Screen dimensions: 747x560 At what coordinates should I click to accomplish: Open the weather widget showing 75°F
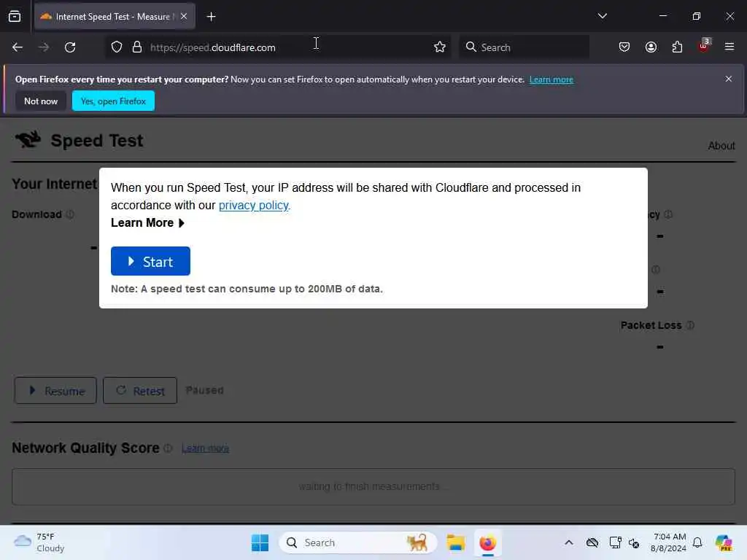coord(39,542)
